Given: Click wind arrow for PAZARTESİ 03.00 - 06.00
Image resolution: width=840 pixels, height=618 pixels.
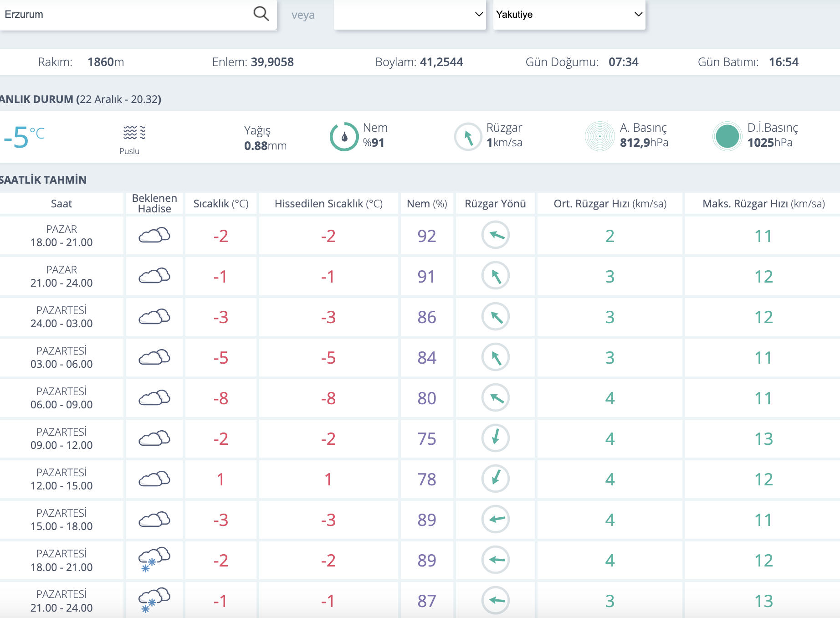Looking at the screenshot, I should pyautogui.click(x=496, y=357).
